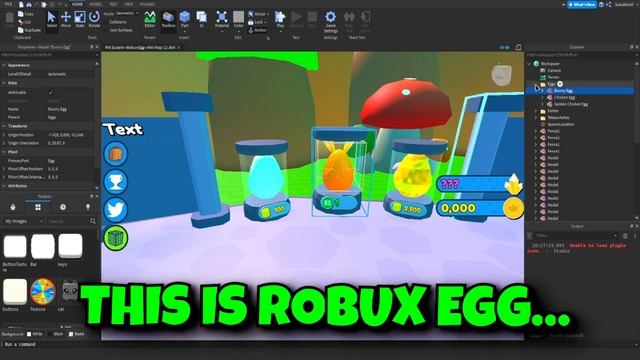Click the What's New button
Image resolution: width=640 pixels, height=360 pixels.
(x=582, y=4)
